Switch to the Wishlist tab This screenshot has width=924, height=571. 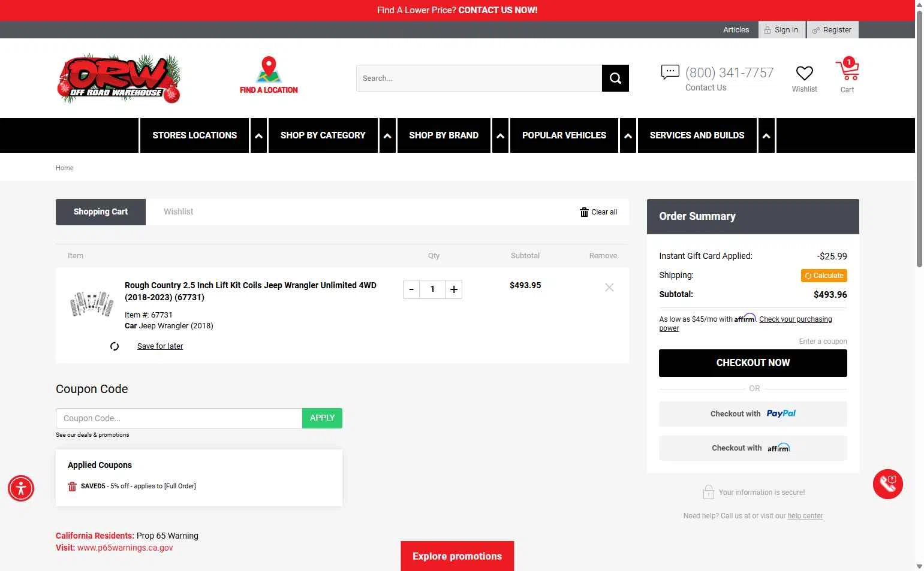click(x=178, y=212)
